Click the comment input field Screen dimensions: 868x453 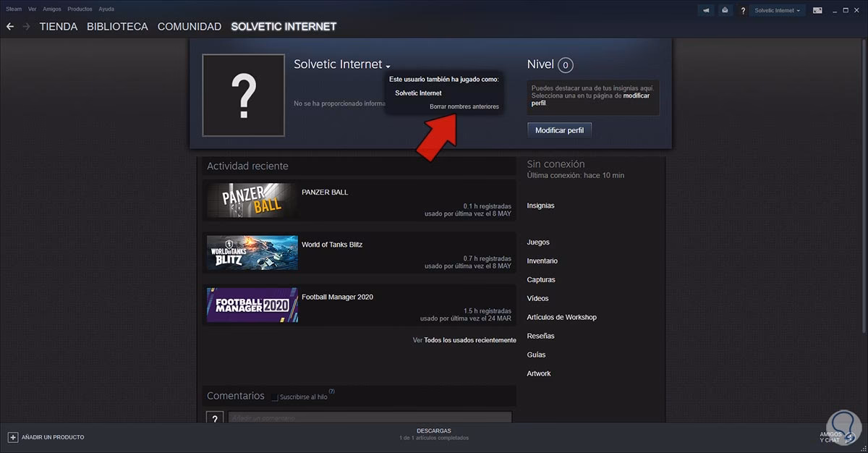370,418
